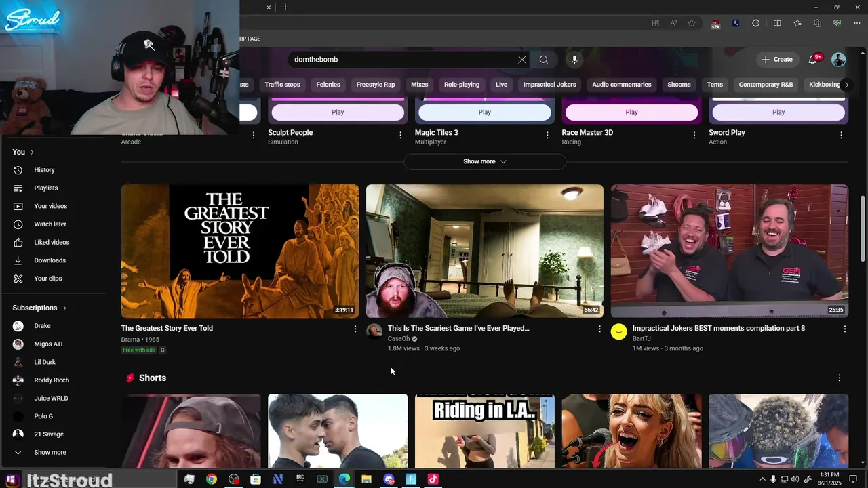Select the Traffic stops chip
868x488 pixels.
pos(282,85)
